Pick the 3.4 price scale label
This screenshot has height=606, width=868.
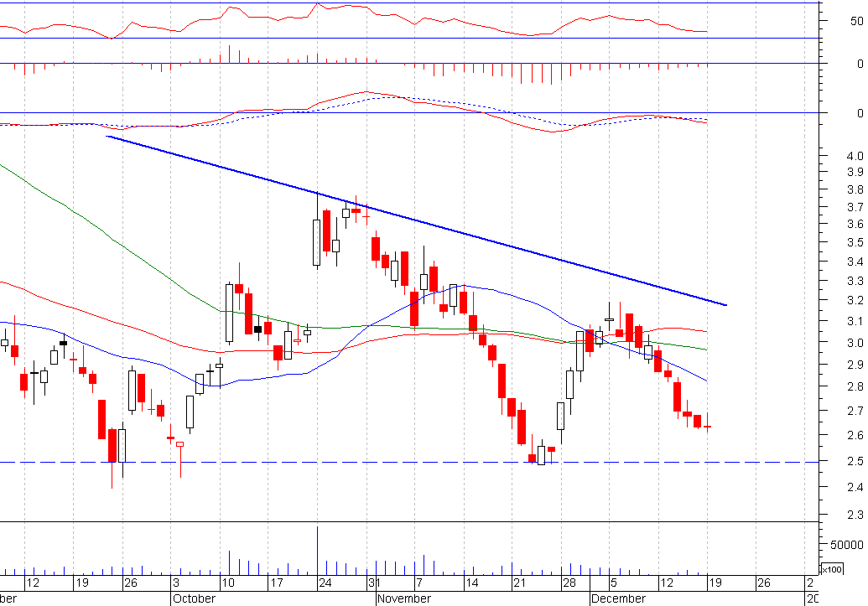tap(855, 262)
